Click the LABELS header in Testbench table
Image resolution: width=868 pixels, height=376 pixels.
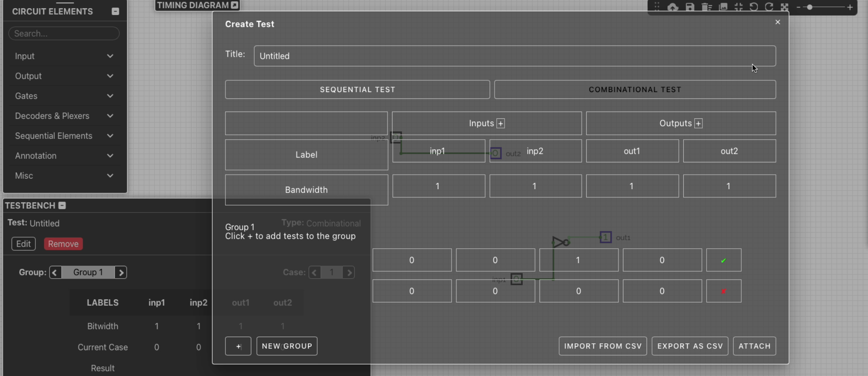click(103, 303)
